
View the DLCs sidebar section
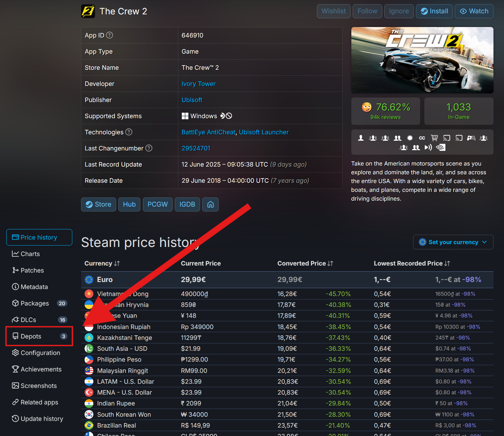[39, 320]
